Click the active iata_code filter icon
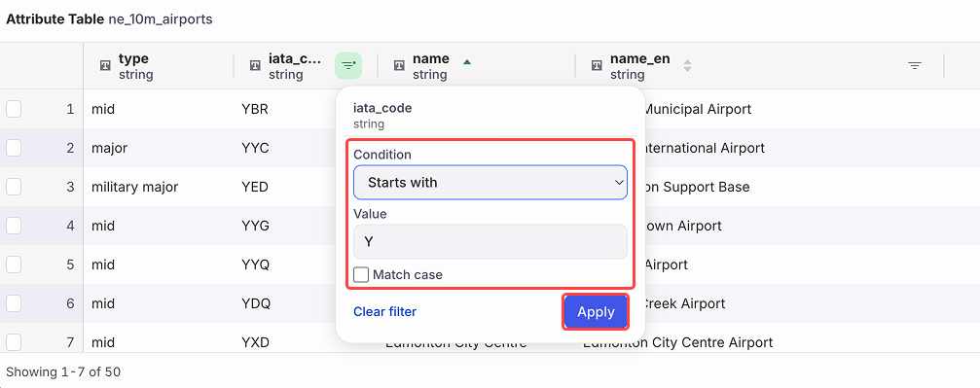 pos(348,65)
